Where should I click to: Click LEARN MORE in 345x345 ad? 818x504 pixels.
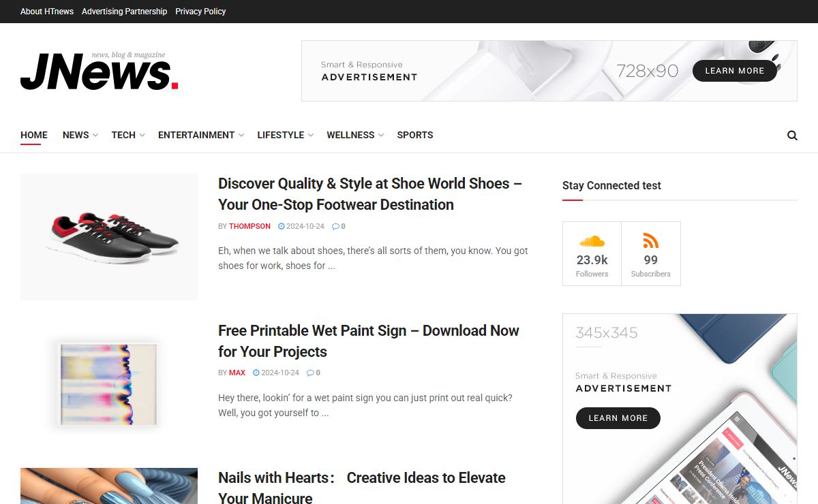coord(618,418)
